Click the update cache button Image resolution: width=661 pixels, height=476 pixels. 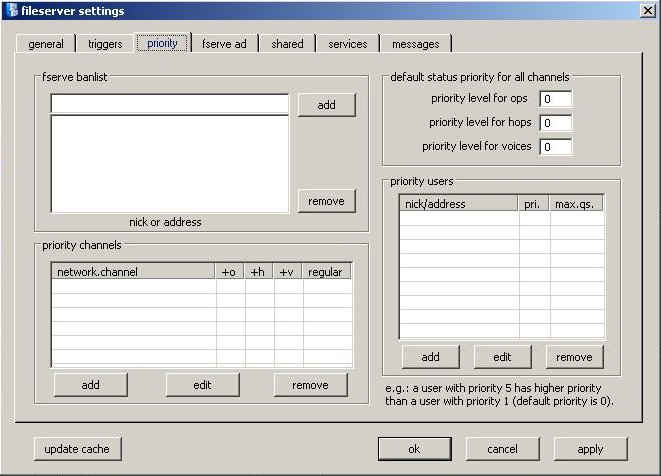[78, 449]
